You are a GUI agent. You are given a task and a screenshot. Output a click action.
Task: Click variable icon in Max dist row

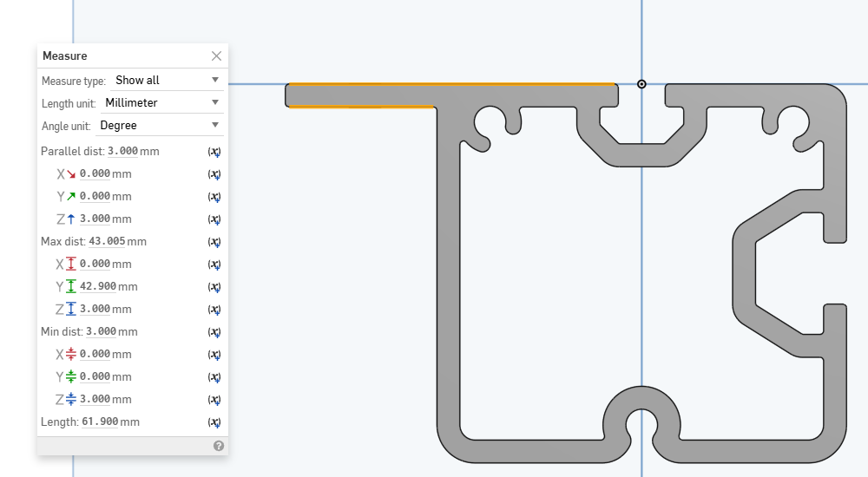(x=214, y=241)
